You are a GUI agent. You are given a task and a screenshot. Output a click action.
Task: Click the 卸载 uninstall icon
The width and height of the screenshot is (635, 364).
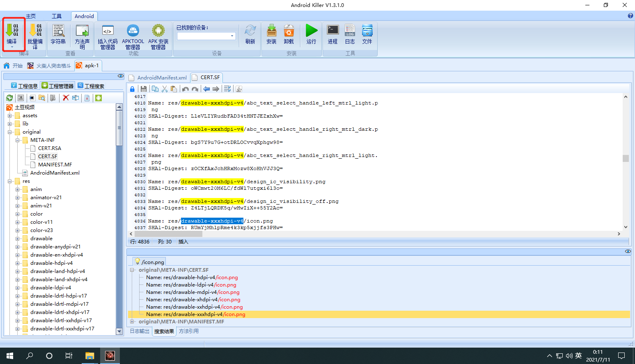coord(289,34)
